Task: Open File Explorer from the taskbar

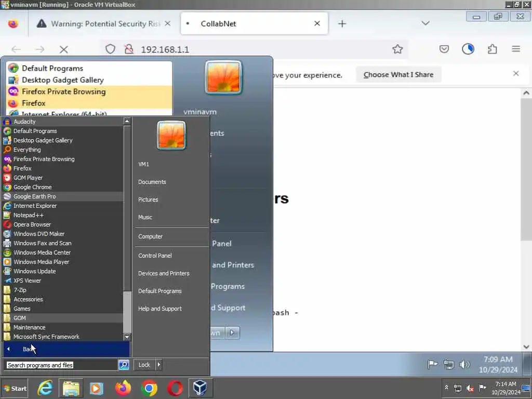Action: [x=71, y=388]
